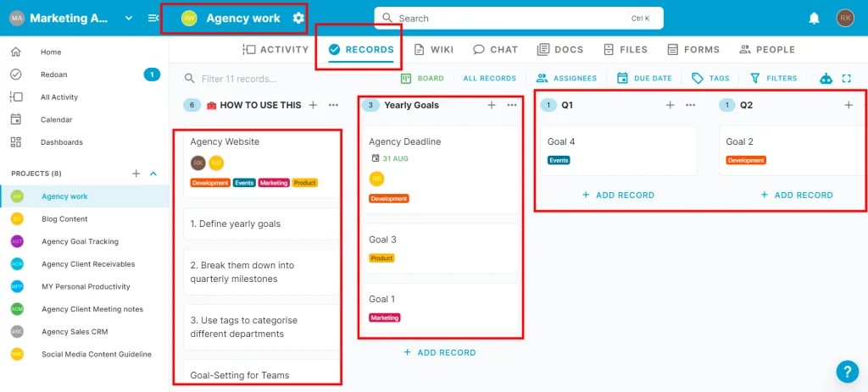868x392 pixels.
Task: Collapse the Projects list chevron
Action: click(153, 174)
